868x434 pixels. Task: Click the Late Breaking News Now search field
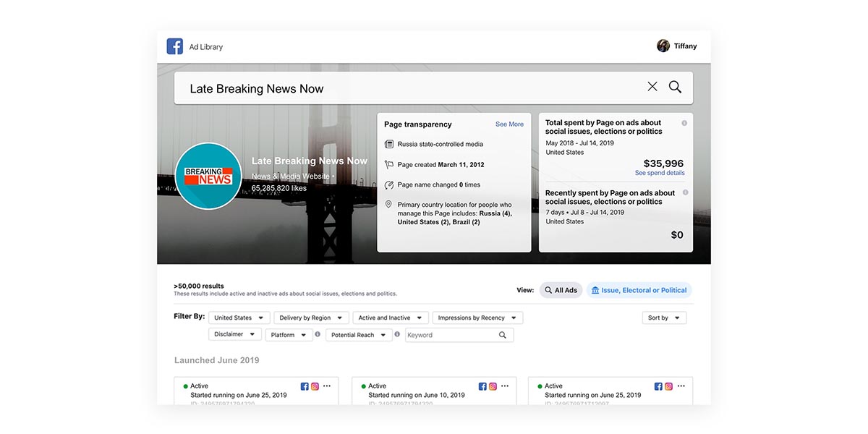pos(433,88)
